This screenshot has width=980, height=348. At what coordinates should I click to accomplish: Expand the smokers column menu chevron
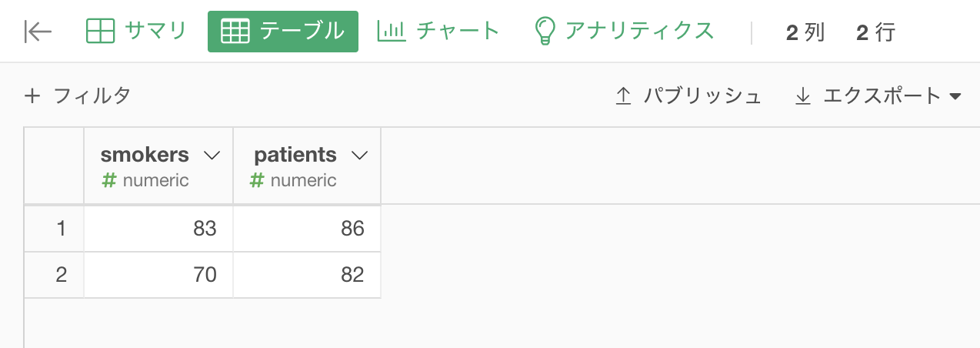(x=212, y=156)
